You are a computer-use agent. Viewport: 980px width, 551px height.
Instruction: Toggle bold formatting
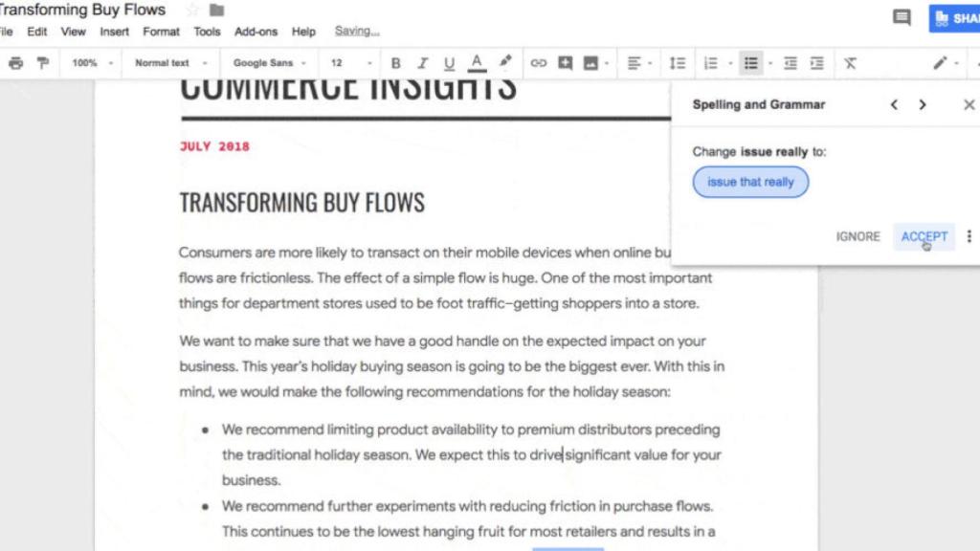(x=395, y=62)
